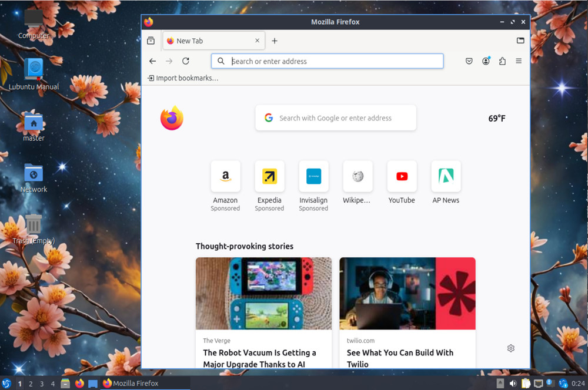Click the Back navigation arrow
Screen dimensions: 588x390
tap(152, 60)
